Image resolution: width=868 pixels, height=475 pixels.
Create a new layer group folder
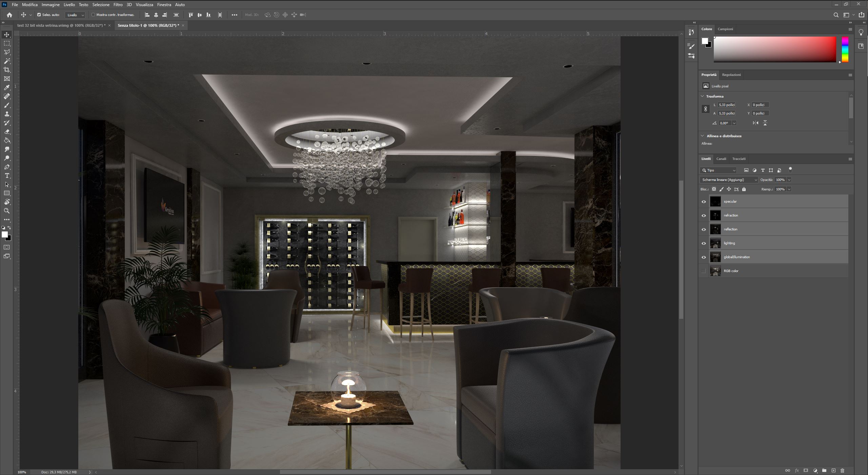point(824,471)
